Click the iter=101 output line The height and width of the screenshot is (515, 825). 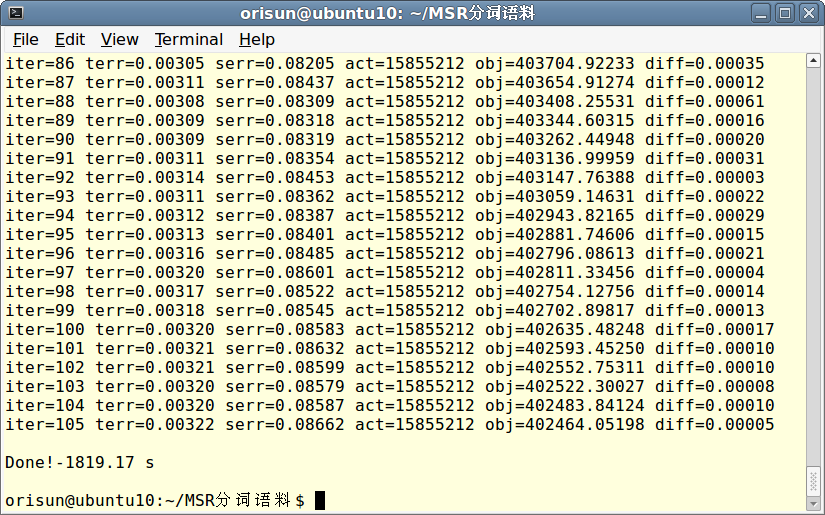[390, 348]
